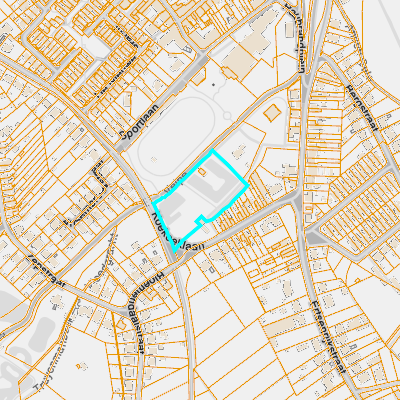Image resolution: width=400 pixels, height=400 pixels.
Task: Click the diamond-shaped building northeast of the track
Action: pos(272,113)
